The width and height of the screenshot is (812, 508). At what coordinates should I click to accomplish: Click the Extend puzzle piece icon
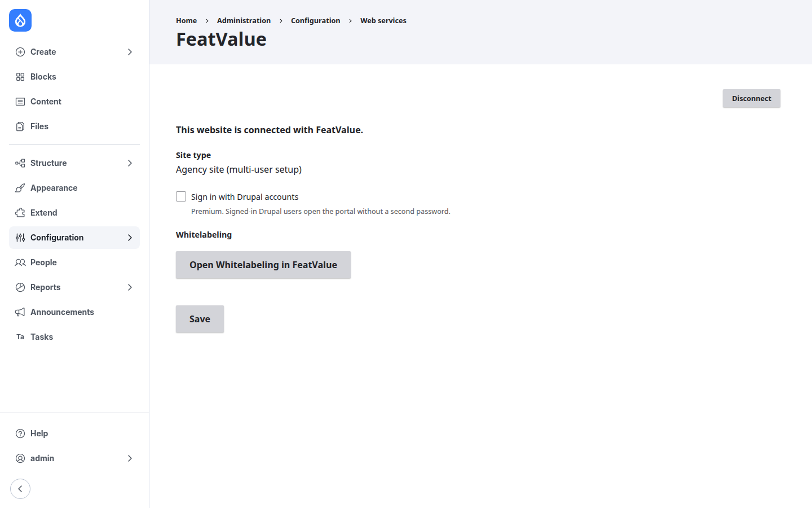(x=20, y=213)
